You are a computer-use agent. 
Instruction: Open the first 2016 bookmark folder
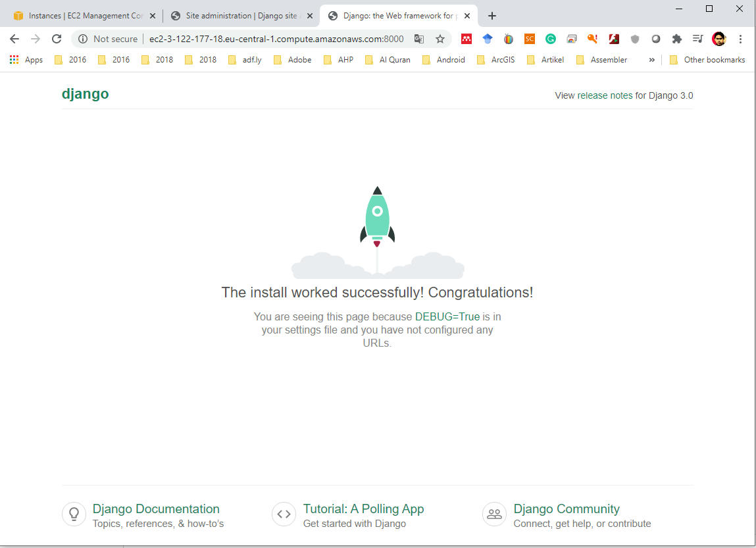[x=70, y=60]
